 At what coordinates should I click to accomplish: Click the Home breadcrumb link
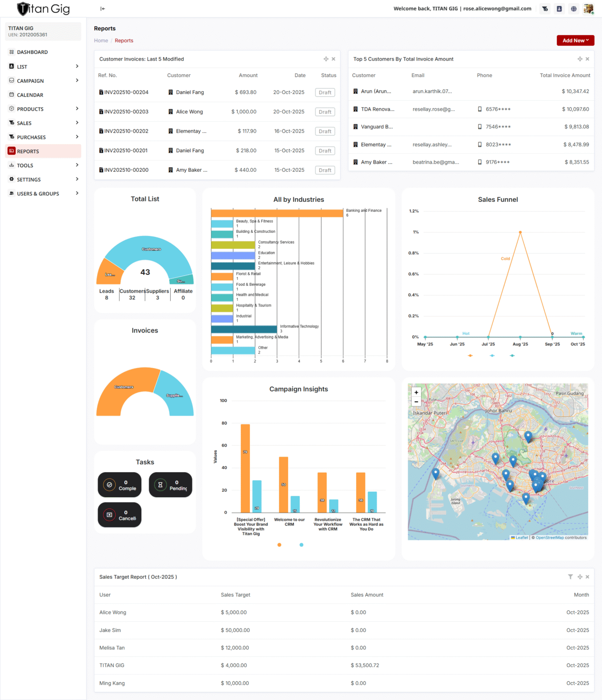click(101, 41)
